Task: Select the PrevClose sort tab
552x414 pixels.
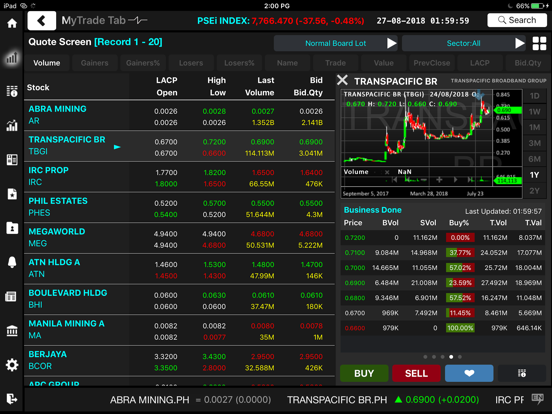Action: tap(432, 63)
